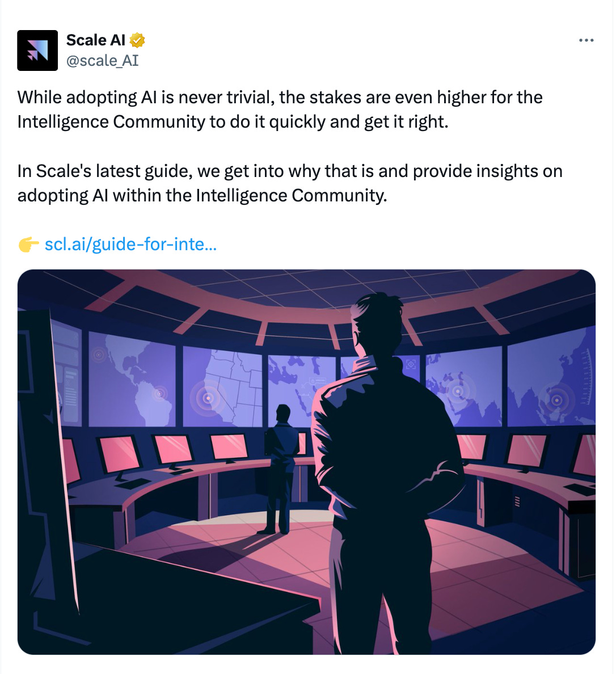
Task: Click the South America map screen
Action: point(132,380)
